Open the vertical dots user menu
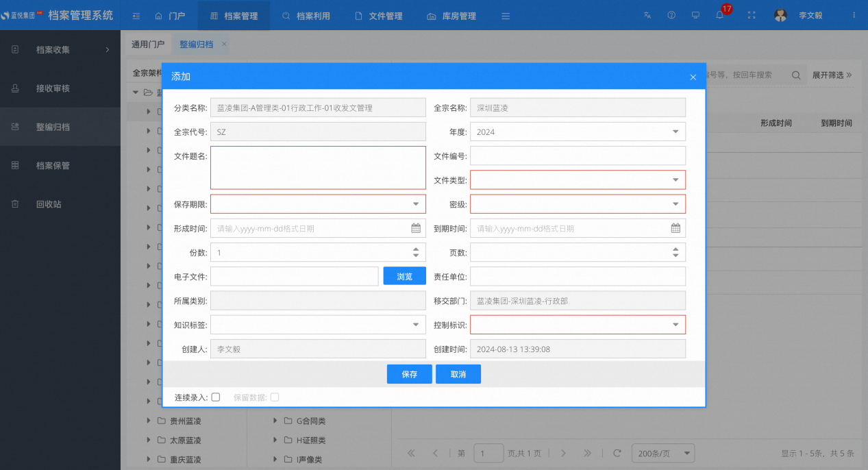Screen dimensions: 868x470 pyautogui.click(x=854, y=15)
